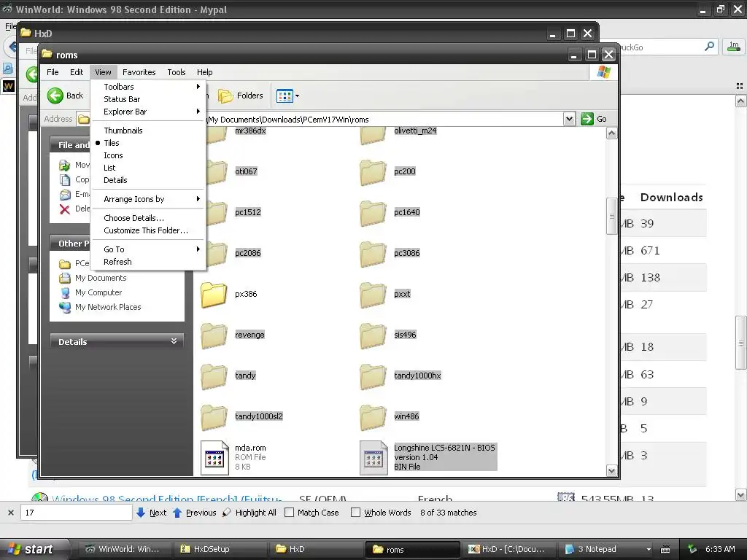Open the px386 folder icon
This screenshot has width=747, height=560.
tap(214, 295)
